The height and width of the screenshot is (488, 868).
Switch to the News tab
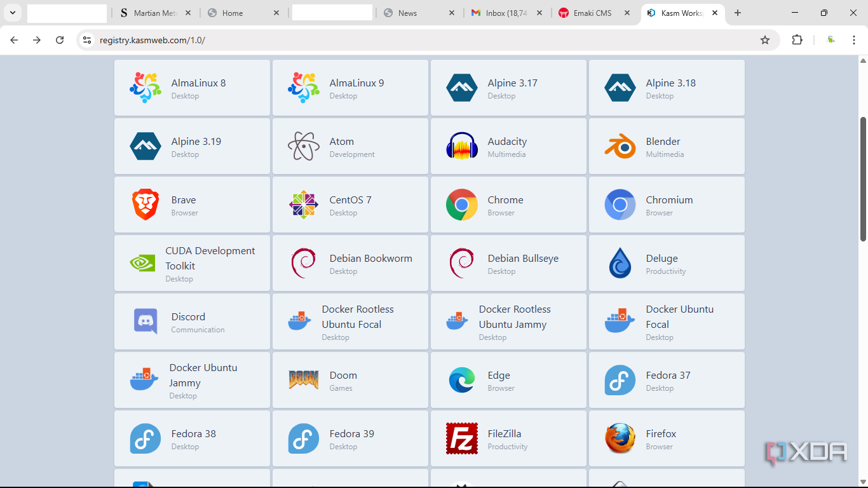pyautogui.click(x=419, y=13)
